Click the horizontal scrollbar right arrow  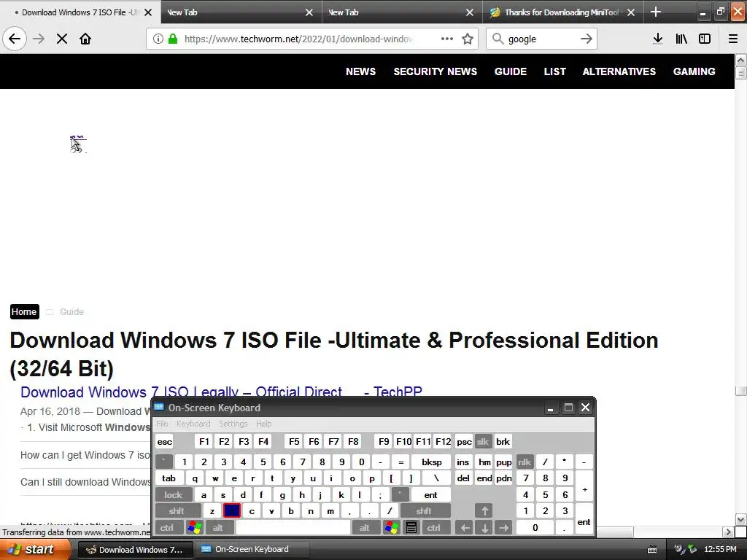point(727,532)
